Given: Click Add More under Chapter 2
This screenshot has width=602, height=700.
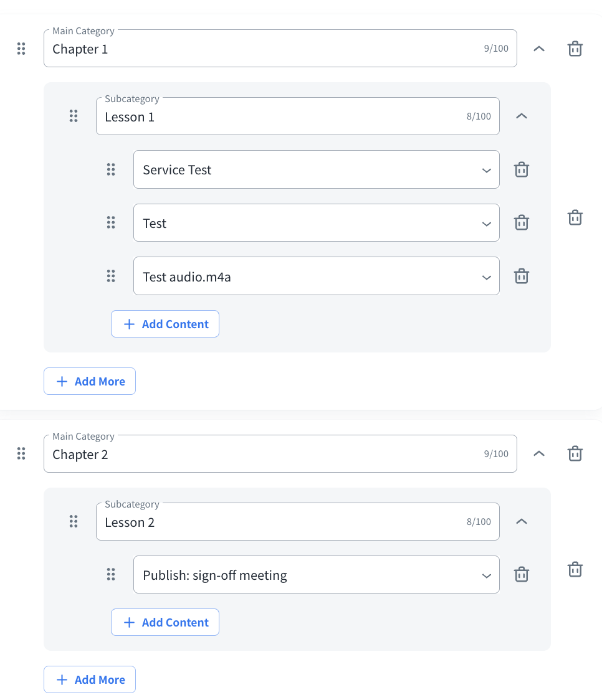Looking at the screenshot, I should point(90,679).
